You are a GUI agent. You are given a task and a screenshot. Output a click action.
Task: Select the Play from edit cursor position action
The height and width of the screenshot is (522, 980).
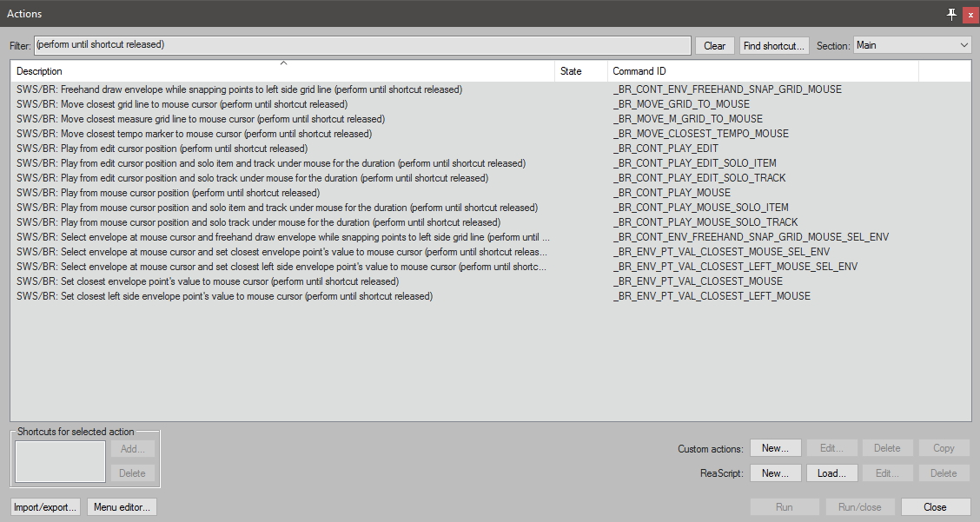coord(162,149)
